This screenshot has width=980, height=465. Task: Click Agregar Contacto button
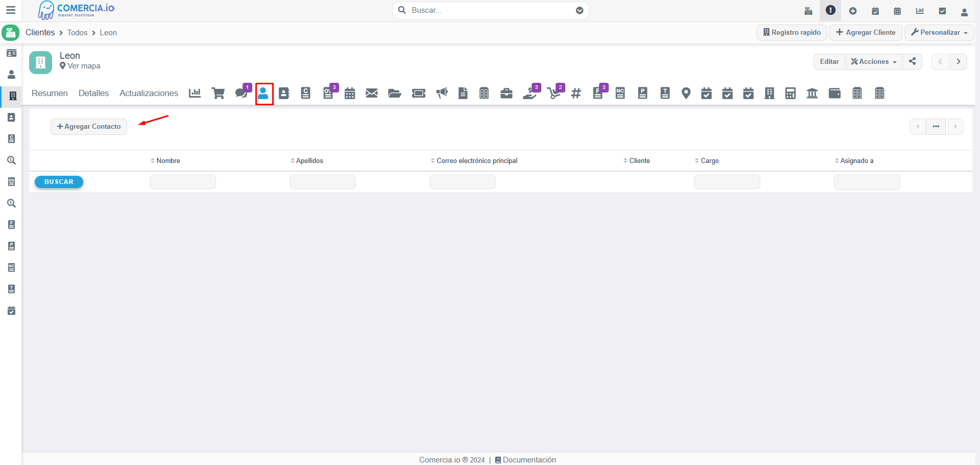coord(89,126)
